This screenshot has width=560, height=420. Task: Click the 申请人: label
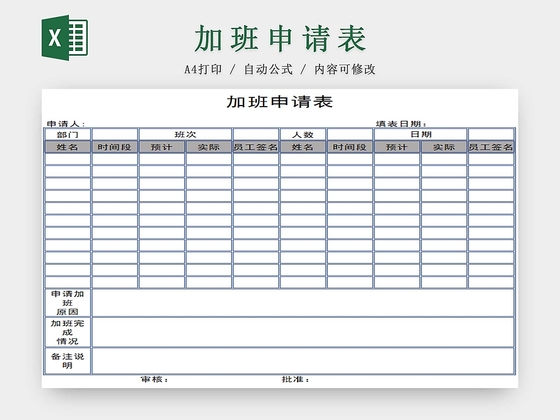[x=66, y=124]
